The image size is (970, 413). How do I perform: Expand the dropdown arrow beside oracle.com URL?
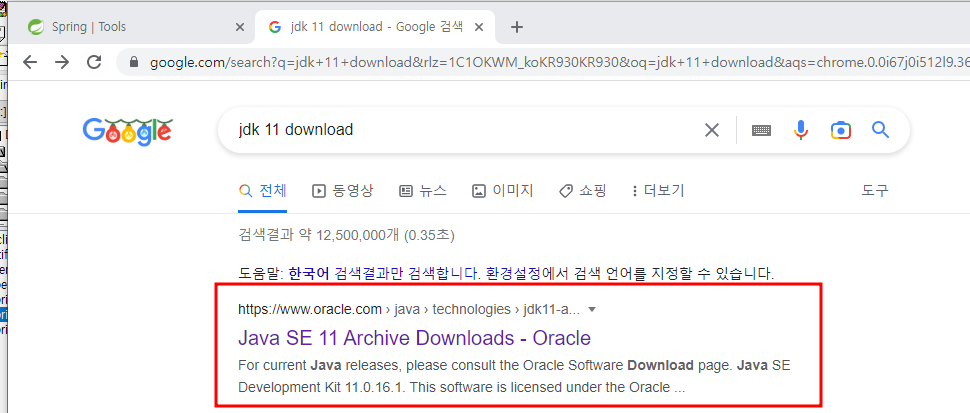592,310
